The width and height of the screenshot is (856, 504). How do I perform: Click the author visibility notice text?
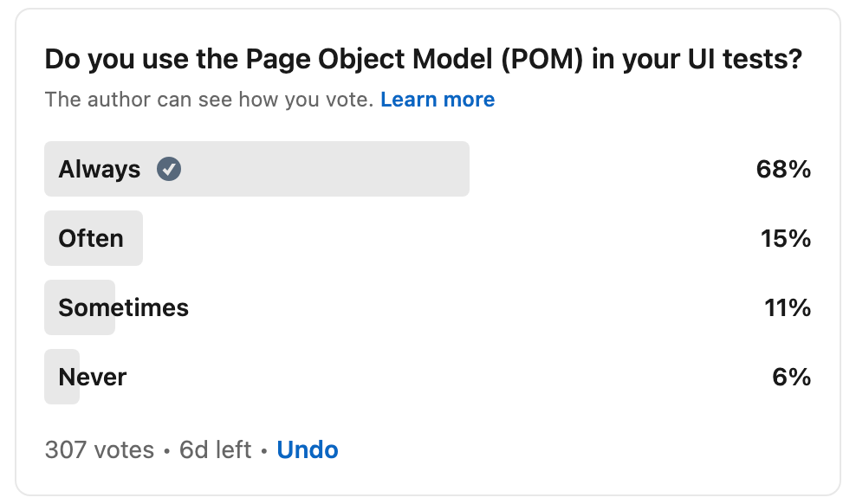(x=209, y=100)
